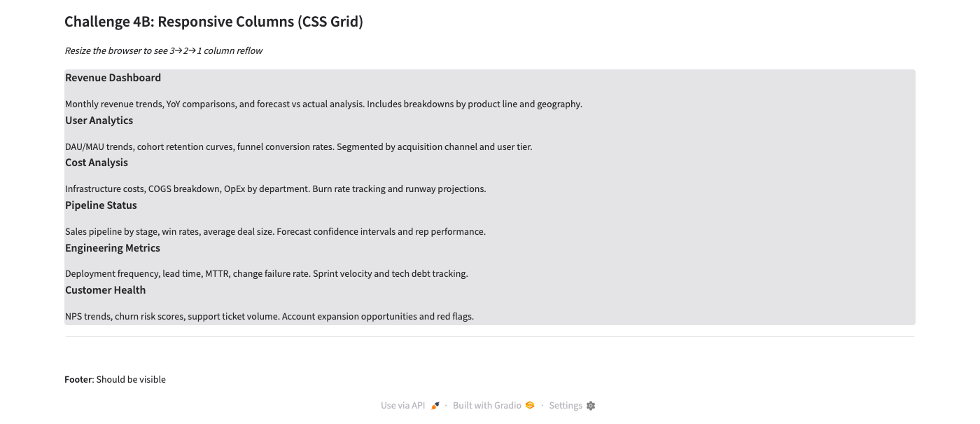Click the DAU/MAU trends description text
This screenshot has height=424, width=980.
(298, 147)
